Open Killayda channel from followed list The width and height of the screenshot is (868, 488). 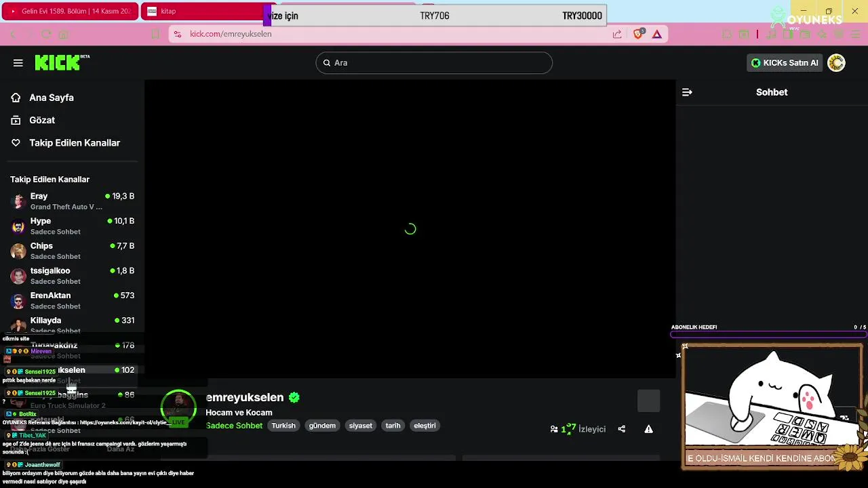(73, 325)
